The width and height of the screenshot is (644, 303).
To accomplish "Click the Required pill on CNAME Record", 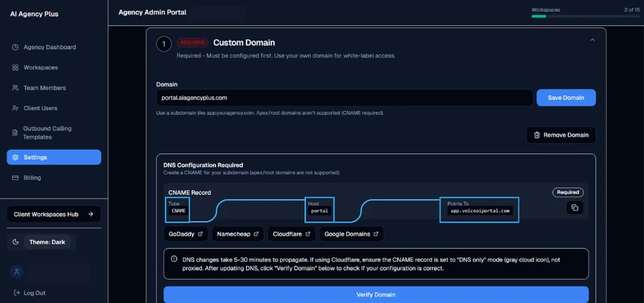I will (x=568, y=192).
